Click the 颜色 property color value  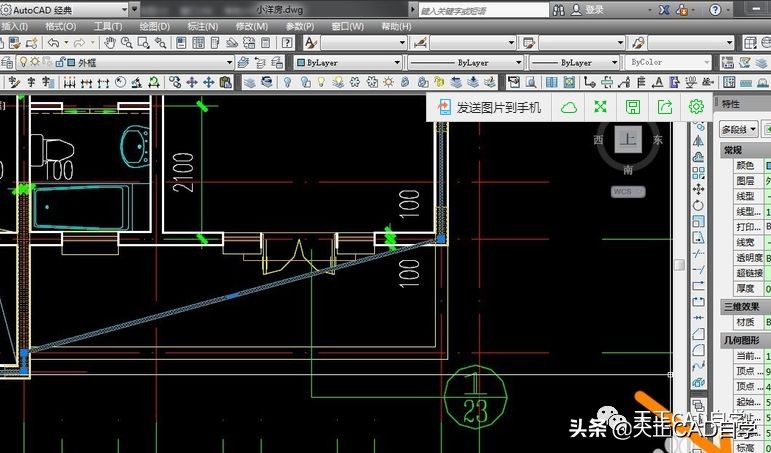click(x=768, y=166)
